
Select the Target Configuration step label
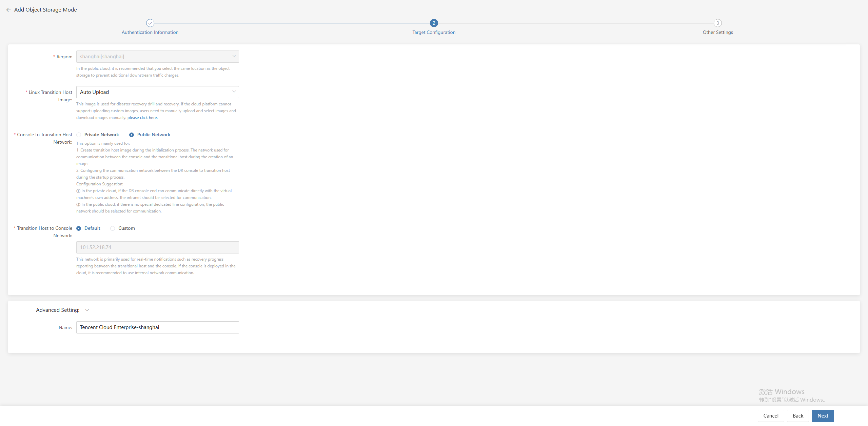434,33
